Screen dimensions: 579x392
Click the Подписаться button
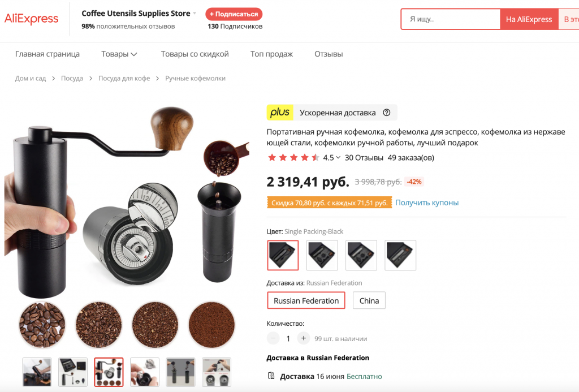pyautogui.click(x=234, y=14)
